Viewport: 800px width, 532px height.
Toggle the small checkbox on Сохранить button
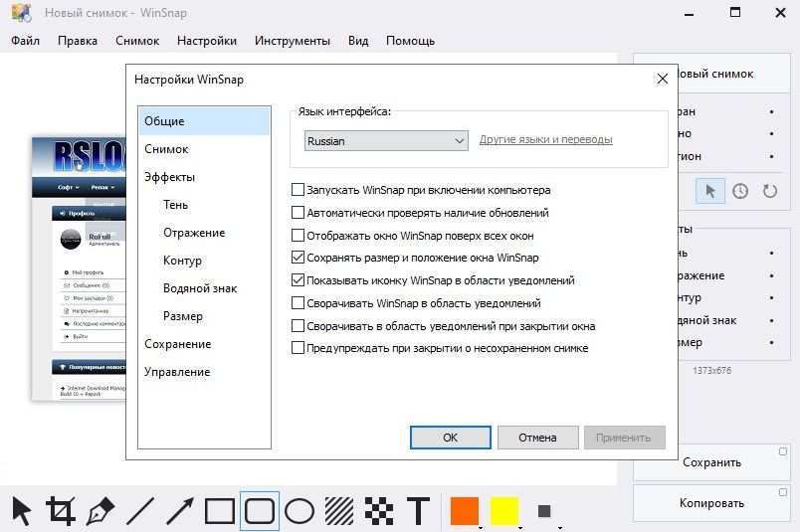[x=783, y=451]
